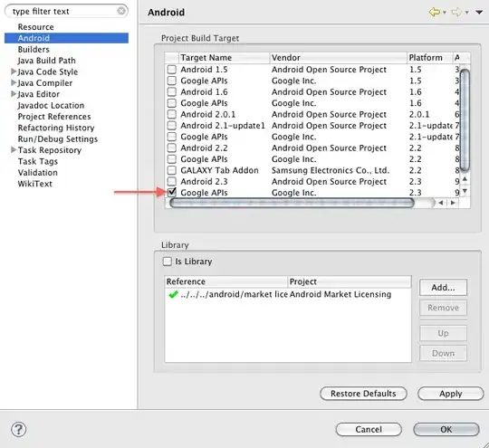Check the Android 2.3 target checkbox
Image resolution: width=489 pixels, height=448 pixels.
pyautogui.click(x=171, y=181)
